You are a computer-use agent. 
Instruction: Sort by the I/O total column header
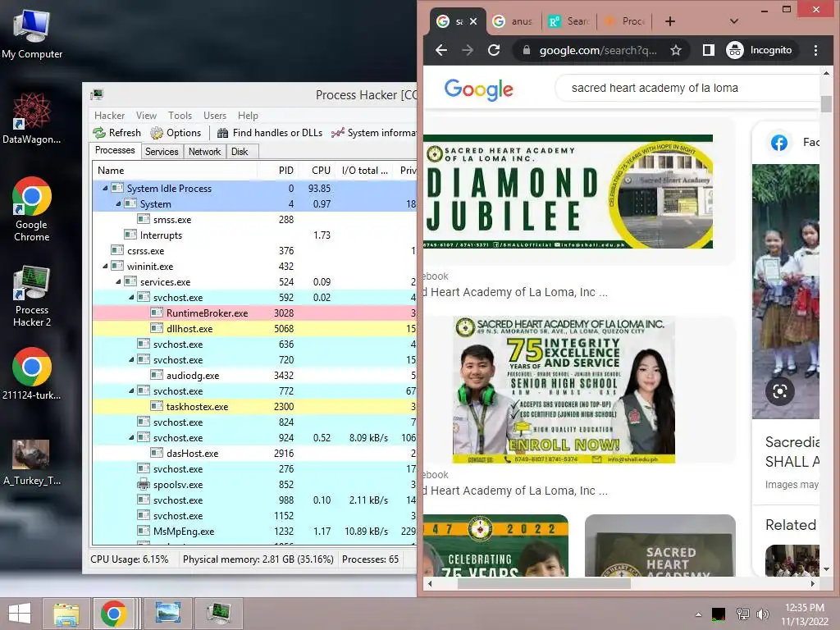click(x=364, y=171)
